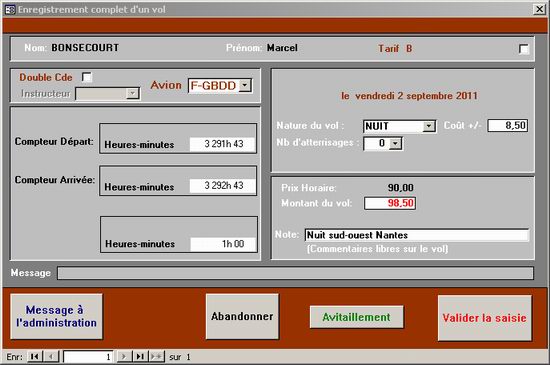The height and width of the screenshot is (365, 550).
Task: Click the Abandonner button
Action: [242, 316]
